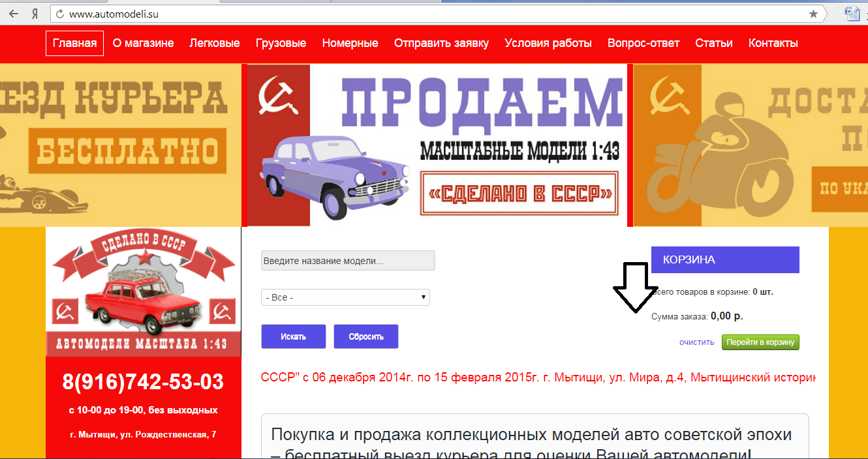
Task: Open the Контакты page
Action: click(x=773, y=43)
